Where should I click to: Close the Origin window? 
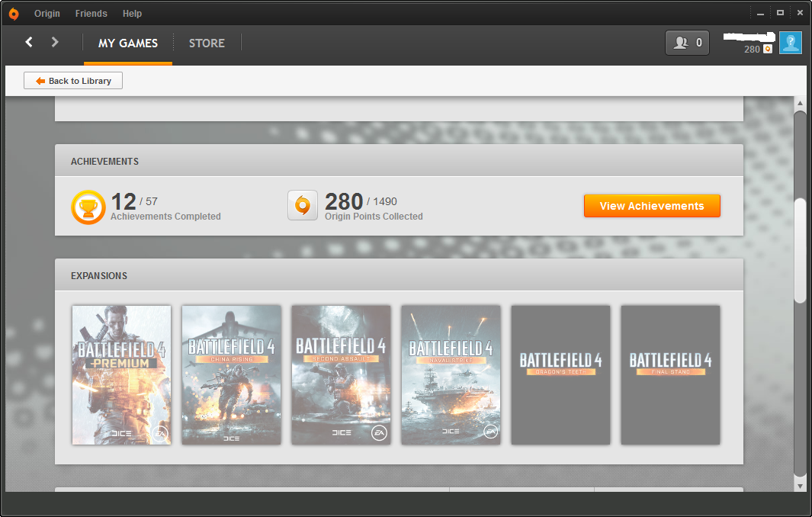coord(800,13)
